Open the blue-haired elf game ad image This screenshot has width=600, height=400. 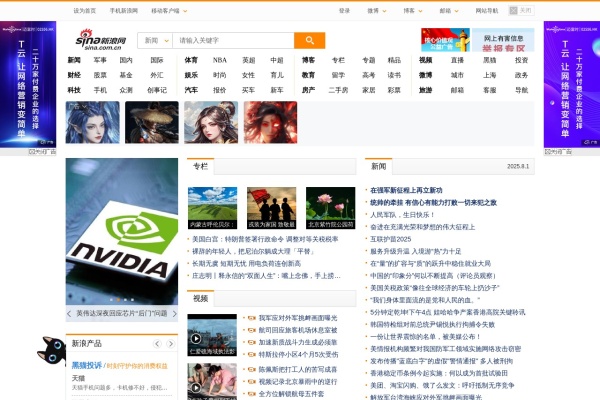93,122
